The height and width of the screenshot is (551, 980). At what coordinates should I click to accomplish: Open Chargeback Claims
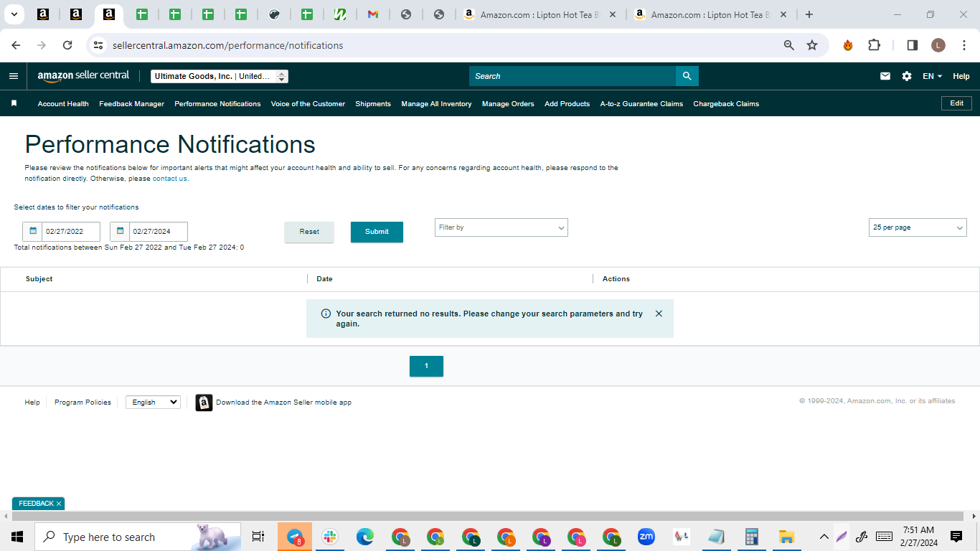coord(726,104)
